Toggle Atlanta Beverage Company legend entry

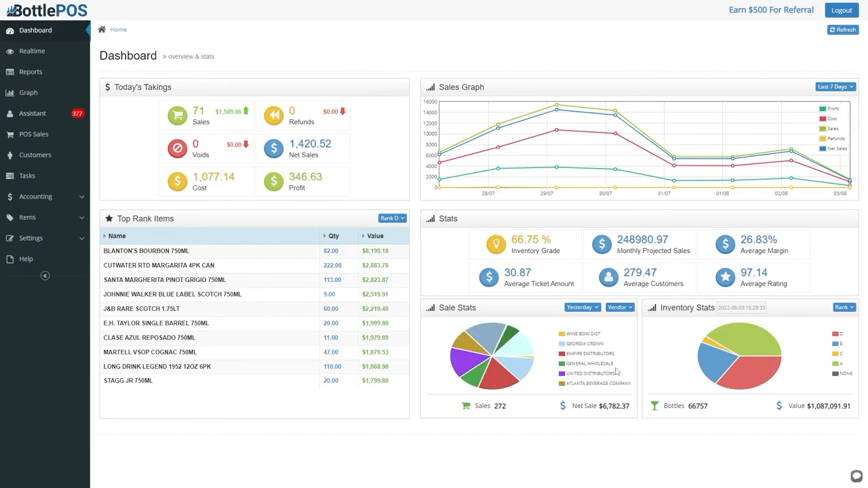point(595,384)
